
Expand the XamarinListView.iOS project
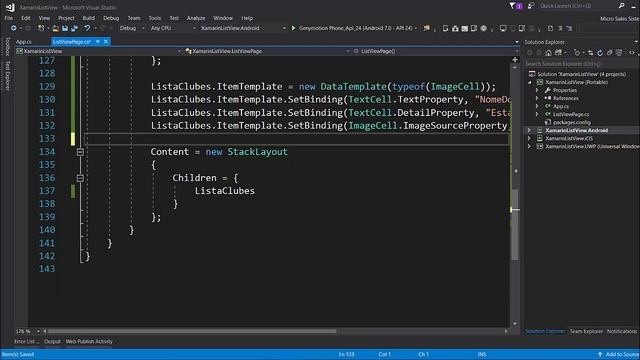(x=529, y=138)
